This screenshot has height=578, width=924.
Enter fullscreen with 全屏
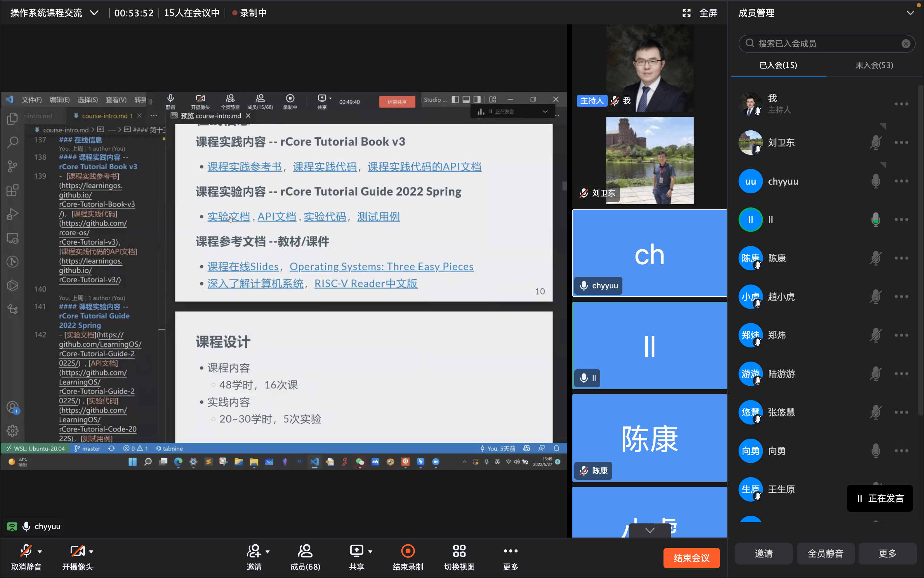700,13
